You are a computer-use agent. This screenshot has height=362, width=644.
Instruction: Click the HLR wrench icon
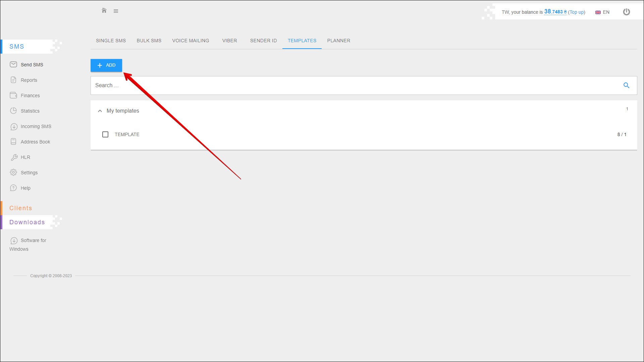[x=14, y=157]
